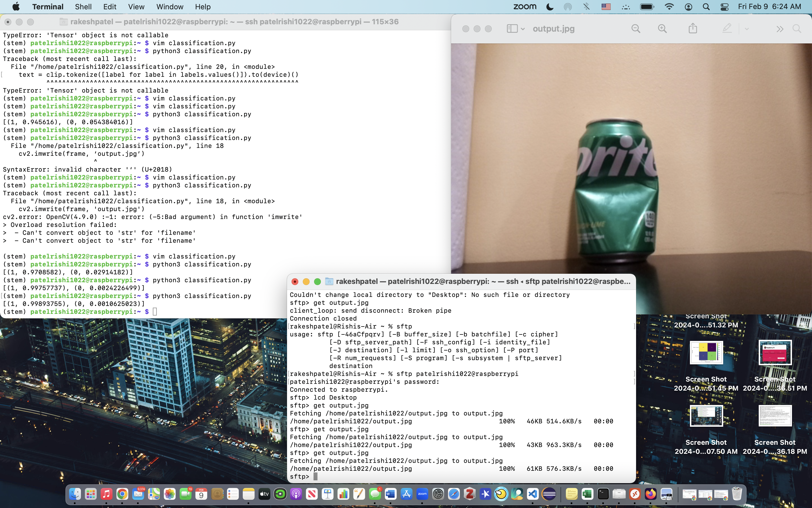Screen dimensions: 812x508
Task: Open Trash from the Dock
Action: point(737,494)
